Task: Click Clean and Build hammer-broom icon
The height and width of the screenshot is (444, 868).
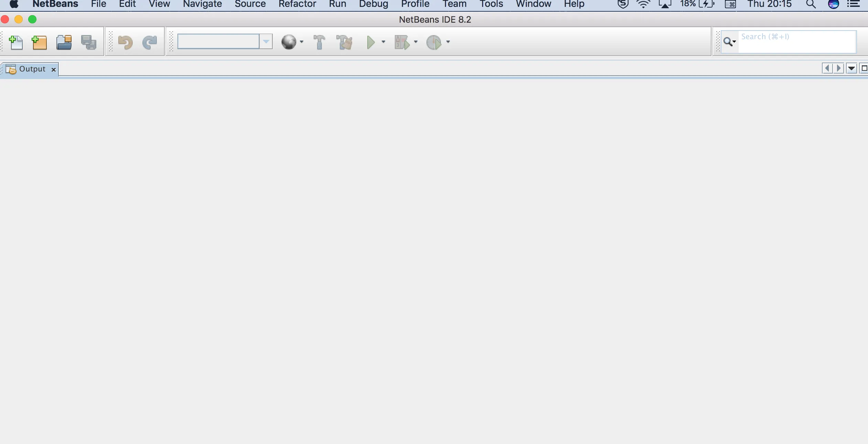Action: pyautogui.click(x=345, y=43)
